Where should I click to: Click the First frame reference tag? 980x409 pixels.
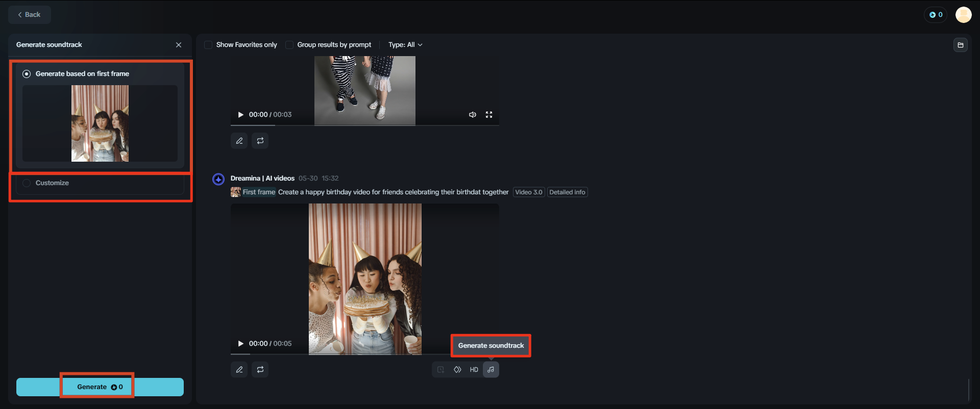pos(259,192)
